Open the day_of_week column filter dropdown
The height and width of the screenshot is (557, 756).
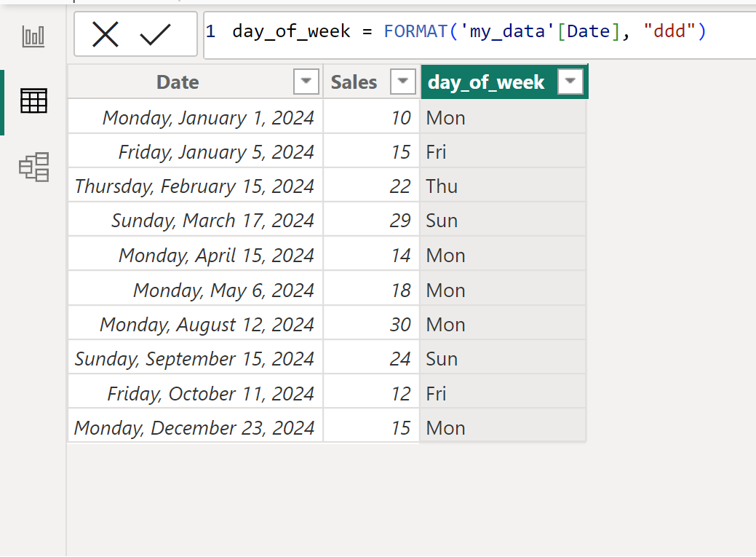point(570,81)
